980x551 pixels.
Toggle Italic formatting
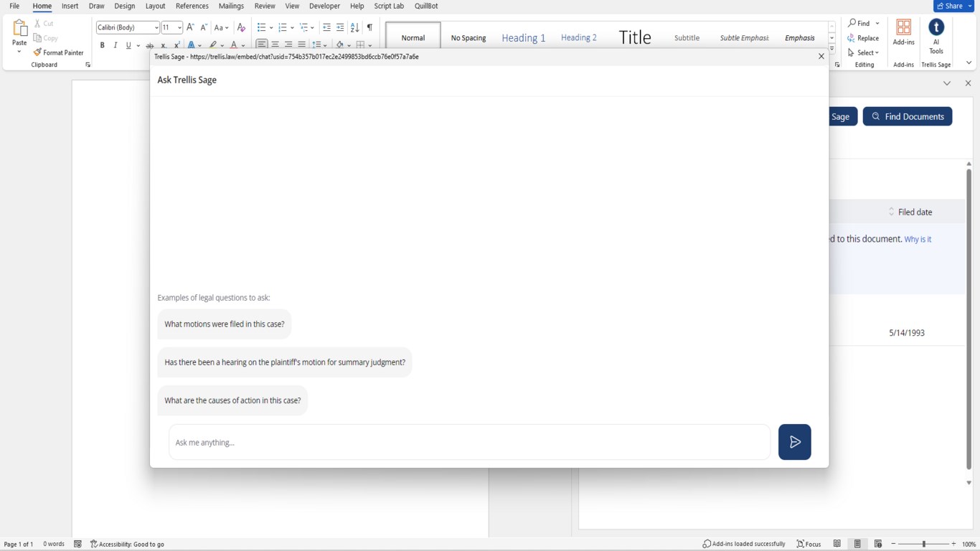[x=115, y=45]
